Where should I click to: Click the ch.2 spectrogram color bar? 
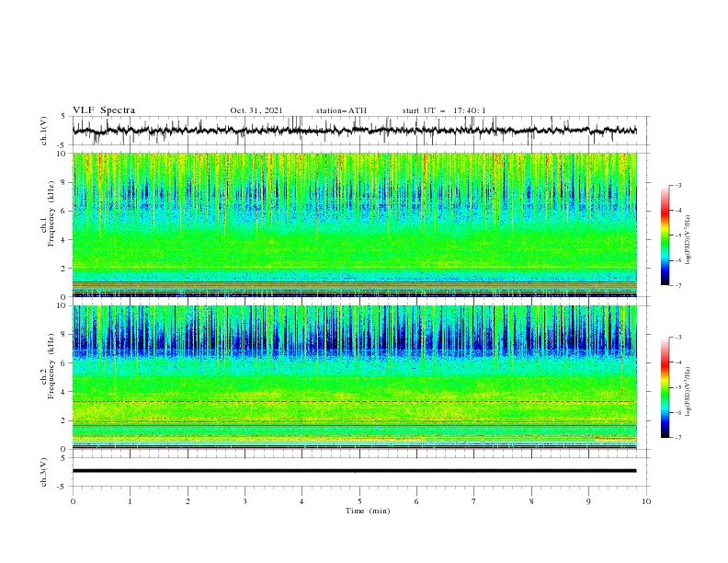click(x=665, y=387)
